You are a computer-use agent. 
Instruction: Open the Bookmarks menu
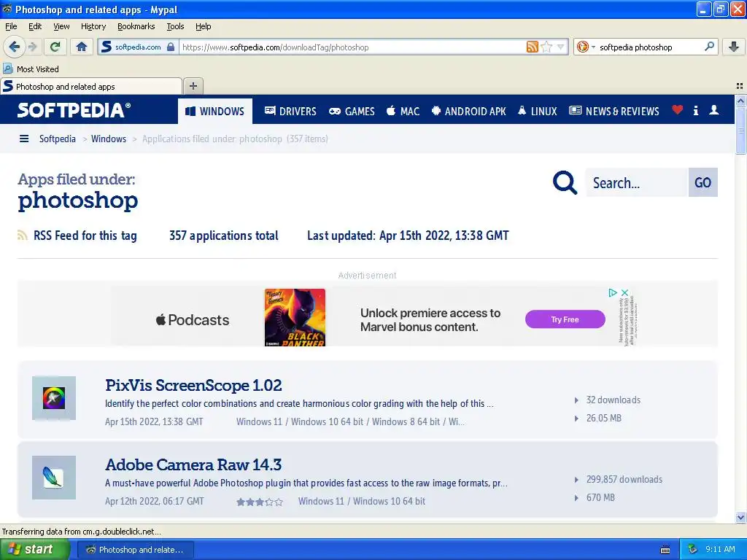pyautogui.click(x=136, y=26)
